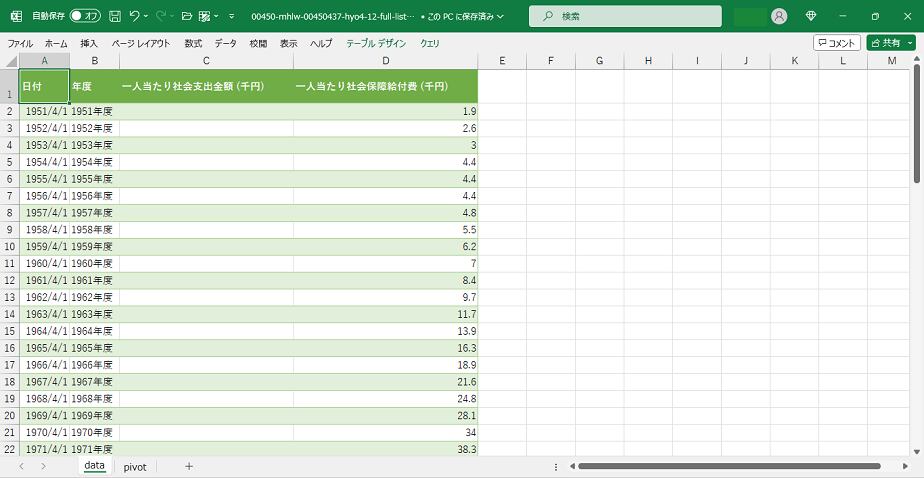Expand the Quick Access Toolbar customize arrow
The image size is (924, 478).
[232, 17]
